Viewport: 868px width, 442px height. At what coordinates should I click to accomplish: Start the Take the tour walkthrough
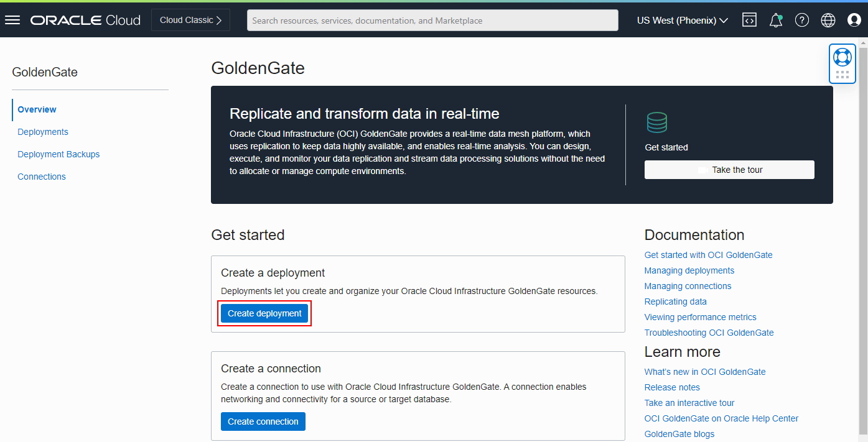(729, 169)
